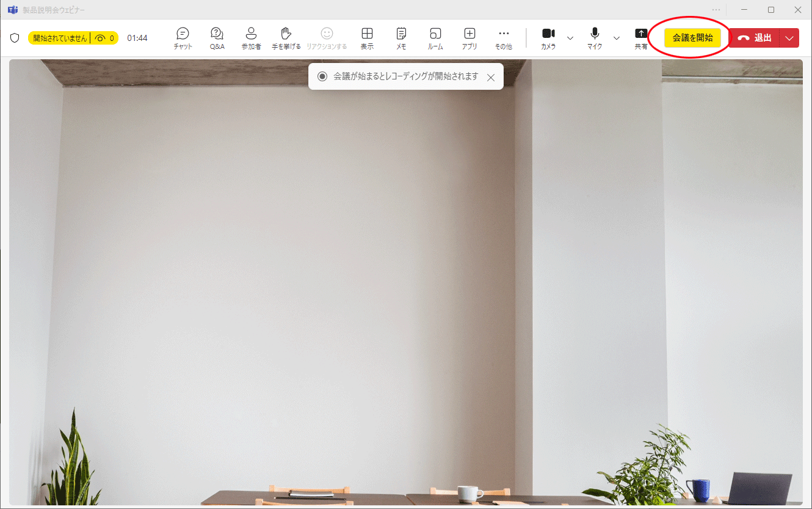The height and width of the screenshot is (509, 812).
Task: Open the ルーム breakout rooms
Action: pos(435,38)
